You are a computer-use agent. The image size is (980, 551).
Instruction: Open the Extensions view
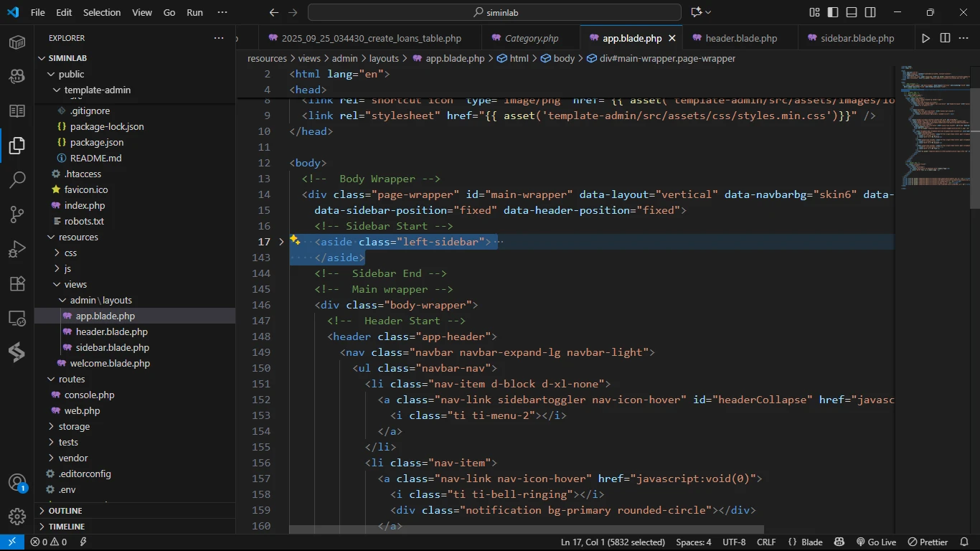pyautogui.click(x=17, y=283)
